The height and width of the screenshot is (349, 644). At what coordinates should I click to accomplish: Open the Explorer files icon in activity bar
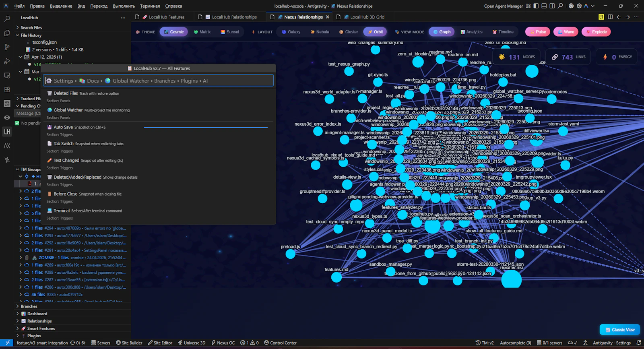click(7, 33)
